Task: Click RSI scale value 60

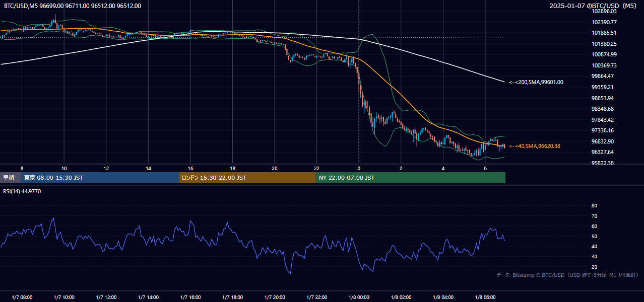Action: point(594,226)
